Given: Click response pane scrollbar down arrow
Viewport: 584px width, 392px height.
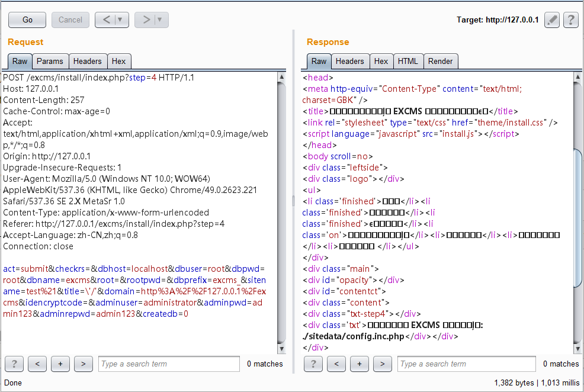Looking at the screenshot, I should 577,349.
